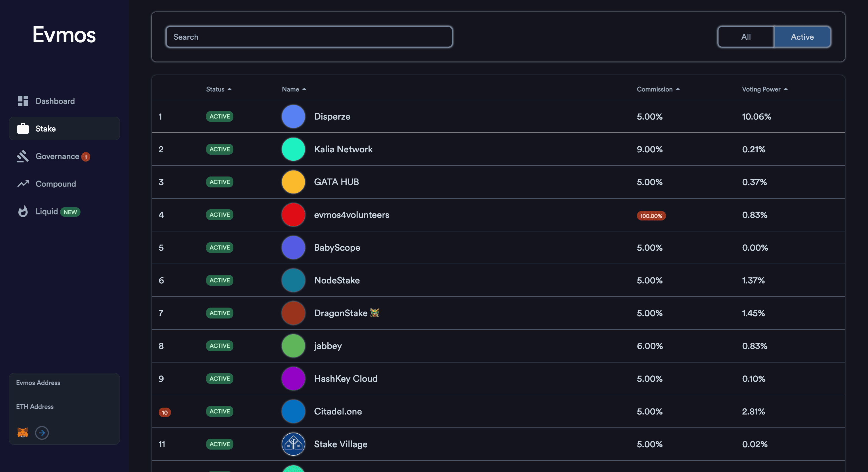Click ACTIVE status badge for Disperze
Viewport: 868px width, 472px height.
point(219,116)
